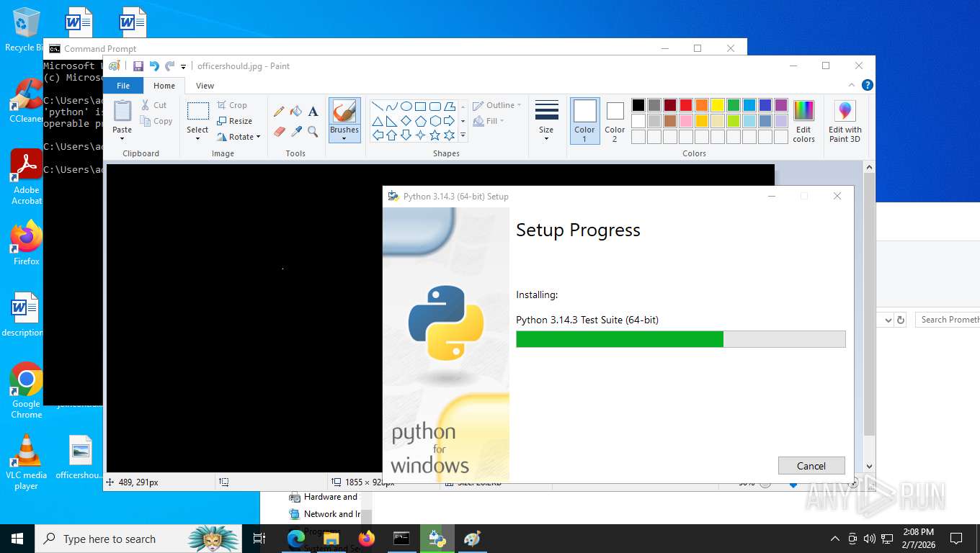Open Edit colors dialog
Image resolution: width=980 pixels, height=553 pixels.
click(803, 121)
